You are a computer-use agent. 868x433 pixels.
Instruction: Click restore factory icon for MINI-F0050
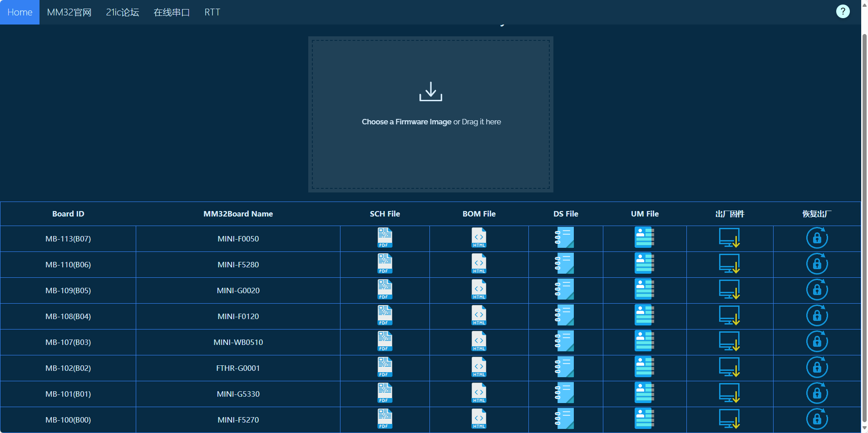tap(817, 238)
